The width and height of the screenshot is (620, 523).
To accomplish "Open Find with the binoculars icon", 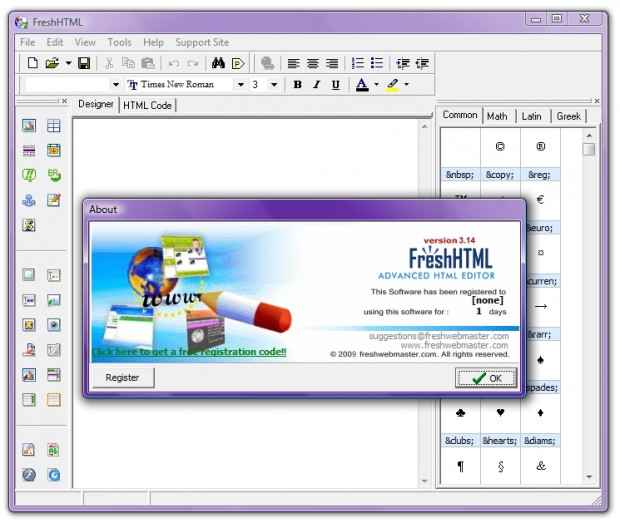I will [218, 63].
